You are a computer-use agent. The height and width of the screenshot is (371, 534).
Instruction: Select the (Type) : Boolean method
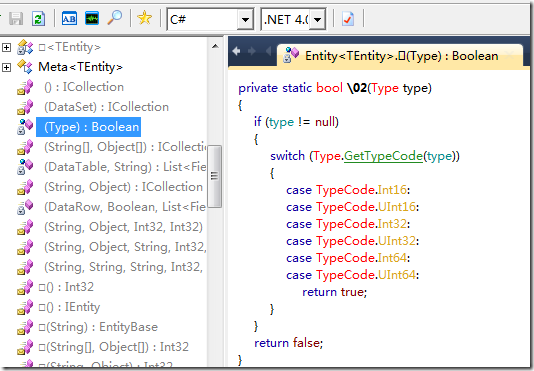pos(89,127)
